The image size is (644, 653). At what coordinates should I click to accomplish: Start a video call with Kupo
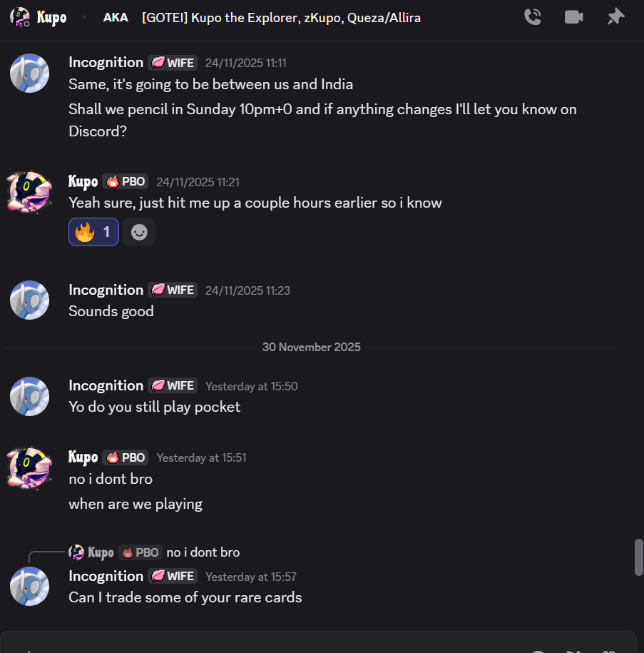click(574, 17)
